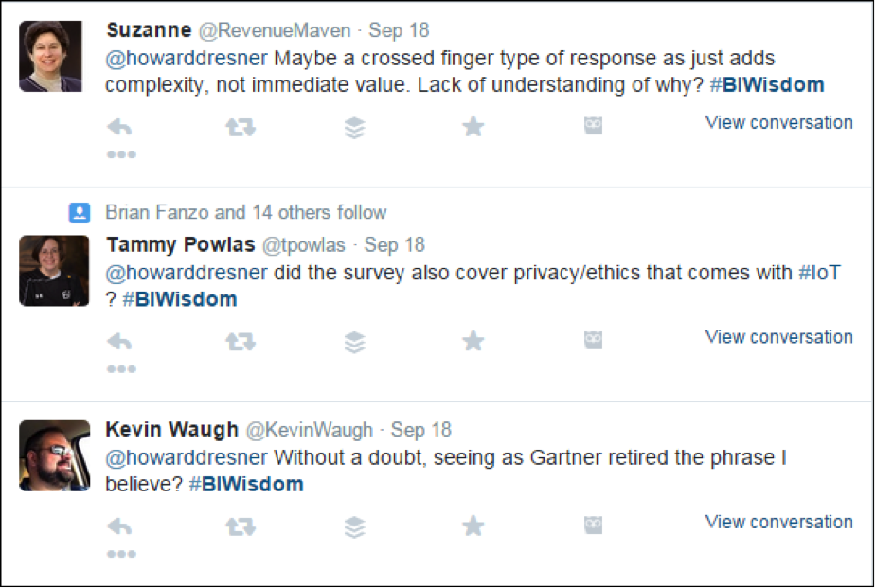Open Kevin Waugh's profile photo

[x=54, y=455]
